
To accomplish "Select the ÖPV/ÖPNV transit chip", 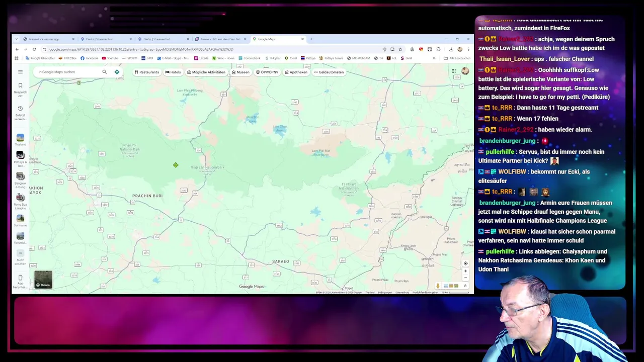I will click(267, 72).
